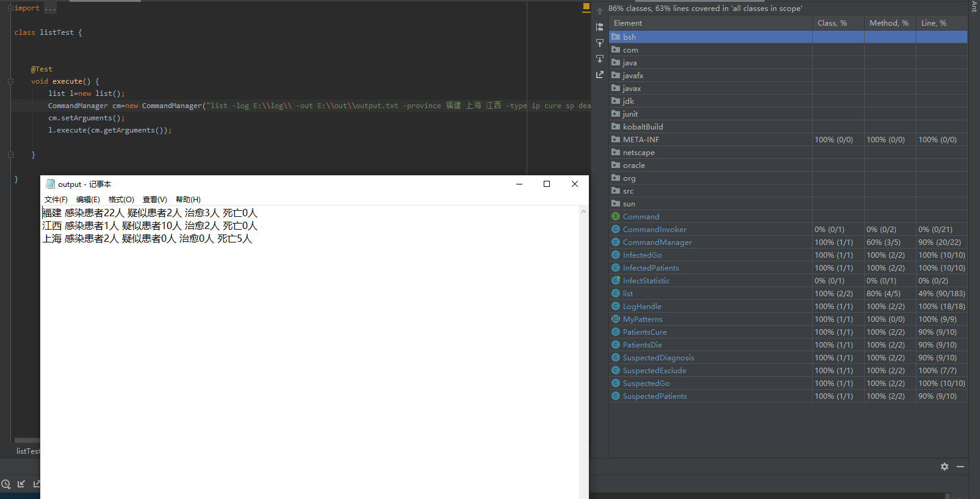The width and height of the screenshot is (980, 499).
Task: Select the kobaltBuild package row
Action: (x=643, y=127)
